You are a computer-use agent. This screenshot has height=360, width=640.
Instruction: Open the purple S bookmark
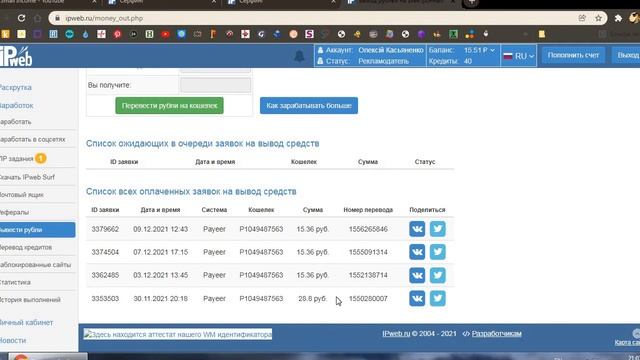coord(309,34)
